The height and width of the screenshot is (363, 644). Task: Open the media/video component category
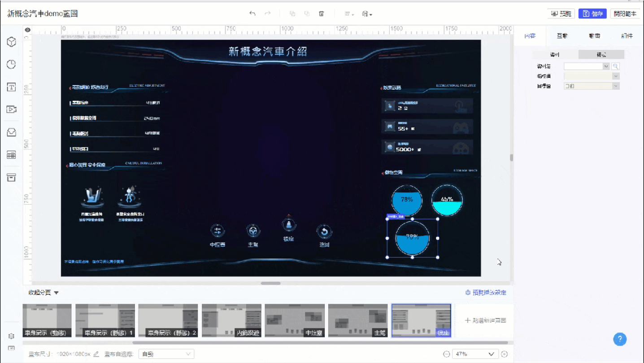tap(11, 109)
